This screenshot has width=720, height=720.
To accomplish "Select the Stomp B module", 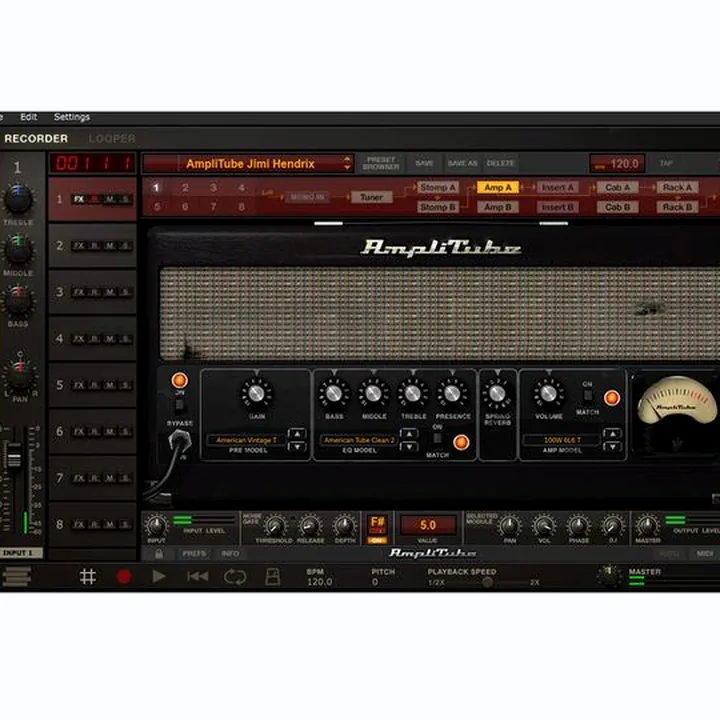I will click(x=438, y=208).
